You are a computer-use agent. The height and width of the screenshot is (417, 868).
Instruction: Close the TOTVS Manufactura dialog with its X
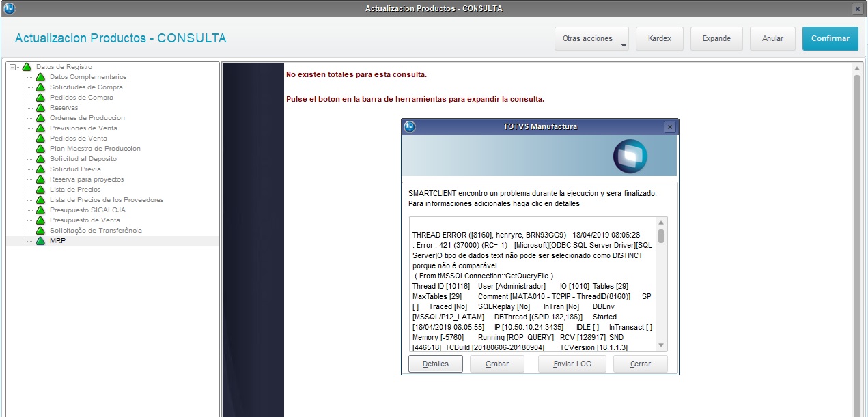(x=669, y=127)
